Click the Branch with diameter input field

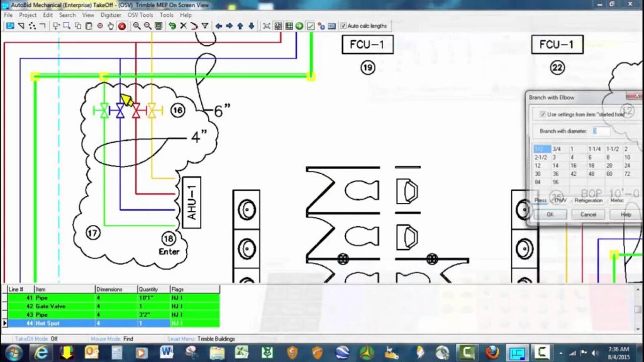pos(601,131)
